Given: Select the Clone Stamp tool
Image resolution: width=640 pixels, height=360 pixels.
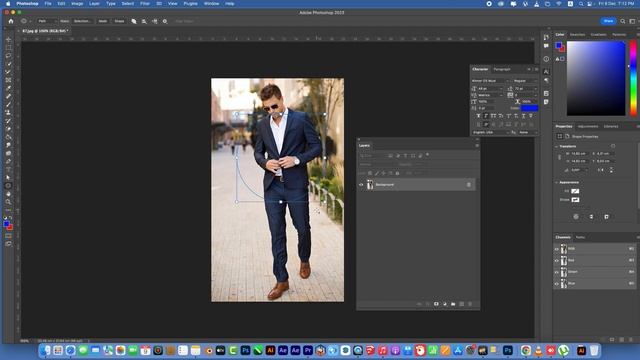Looking at the screenshot, I should point(9,113).
